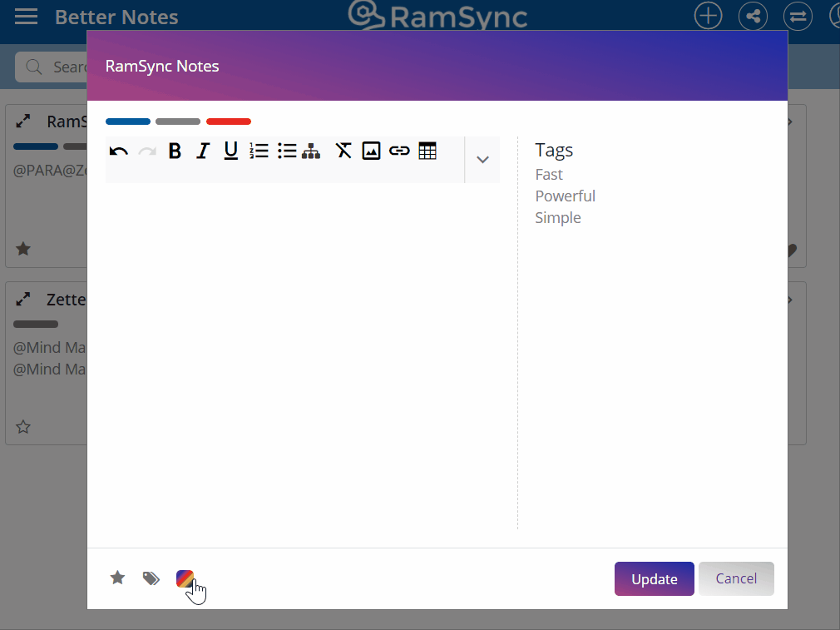
Task: Click the Search notes field
Action: (x=52, y=67)
